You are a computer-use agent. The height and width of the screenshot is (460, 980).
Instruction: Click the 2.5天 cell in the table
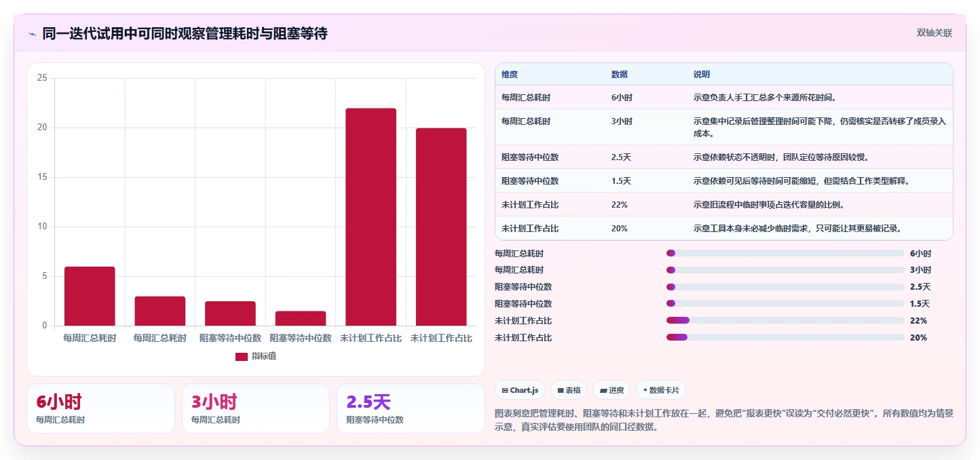point(621,157)
